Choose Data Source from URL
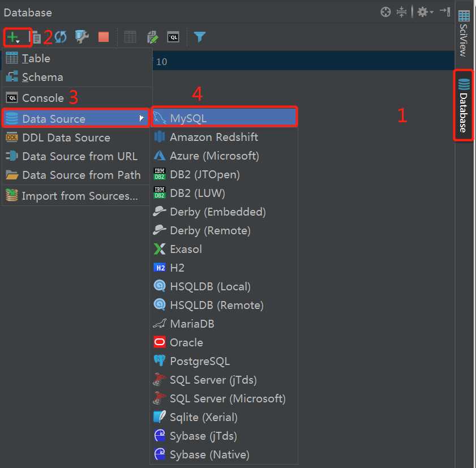 click(76, 156)
